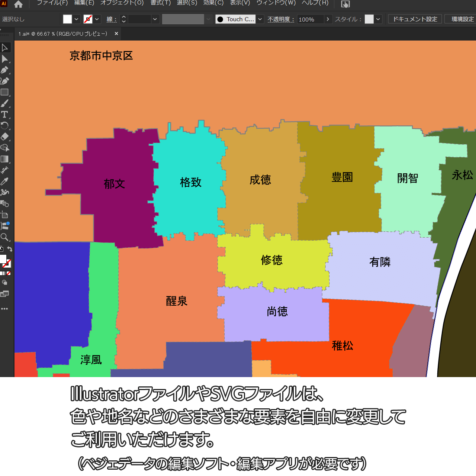Pick the Eraser tool

tap(5, 136)
